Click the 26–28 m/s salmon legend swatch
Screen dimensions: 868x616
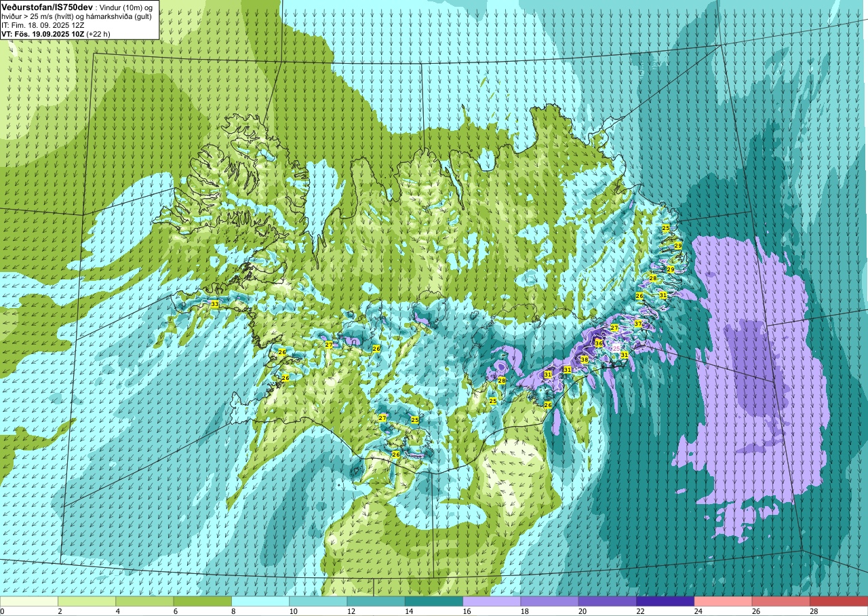point(781,601)
